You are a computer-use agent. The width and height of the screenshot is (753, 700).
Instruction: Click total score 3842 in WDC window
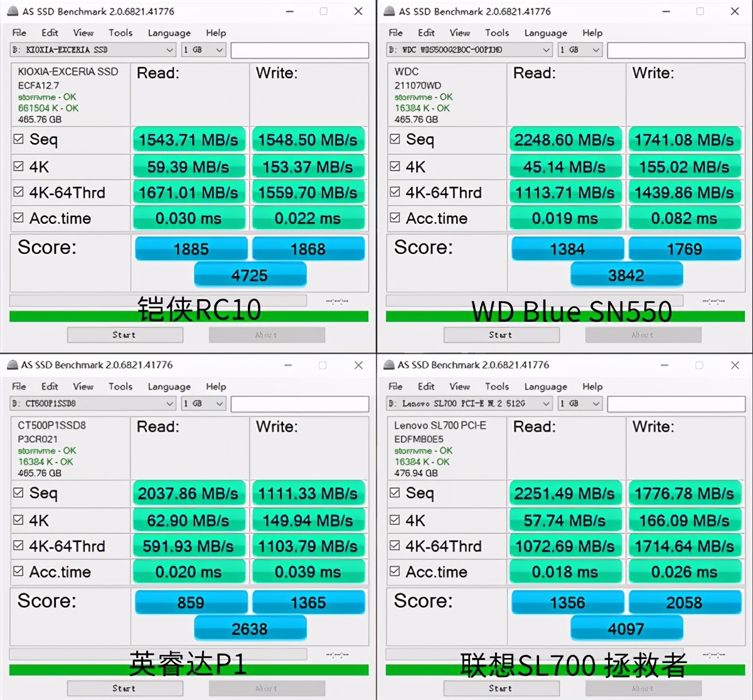pyautogui.click(x=626, y=275)
